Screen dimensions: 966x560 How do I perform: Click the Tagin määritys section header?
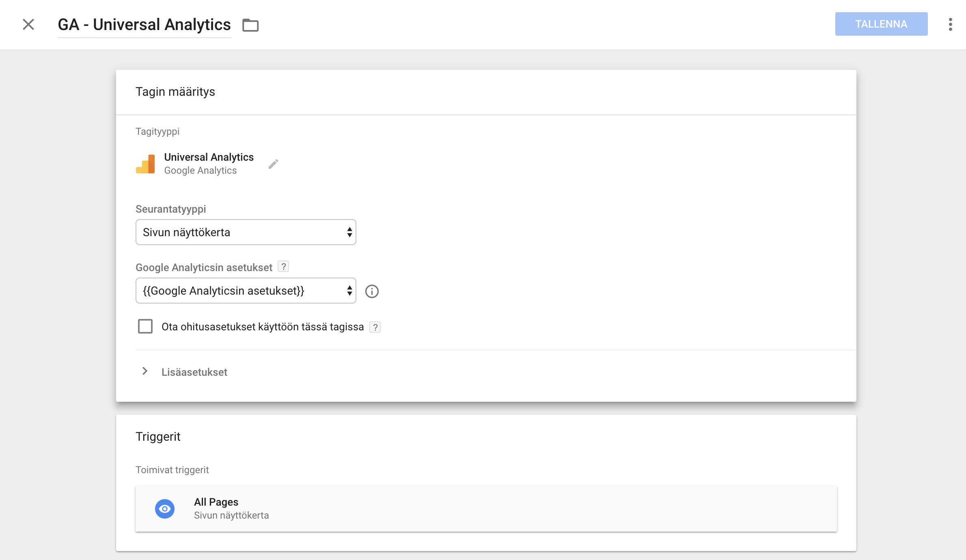point(175,92)
